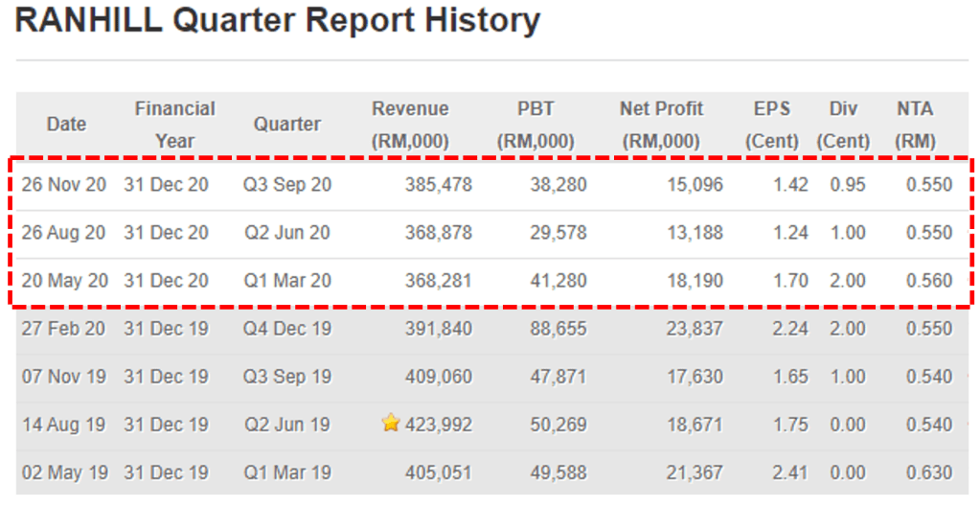Click the gold star icon beside 423,992
Image resolution: width=980 pixels, height=507 pixels.
391,423
